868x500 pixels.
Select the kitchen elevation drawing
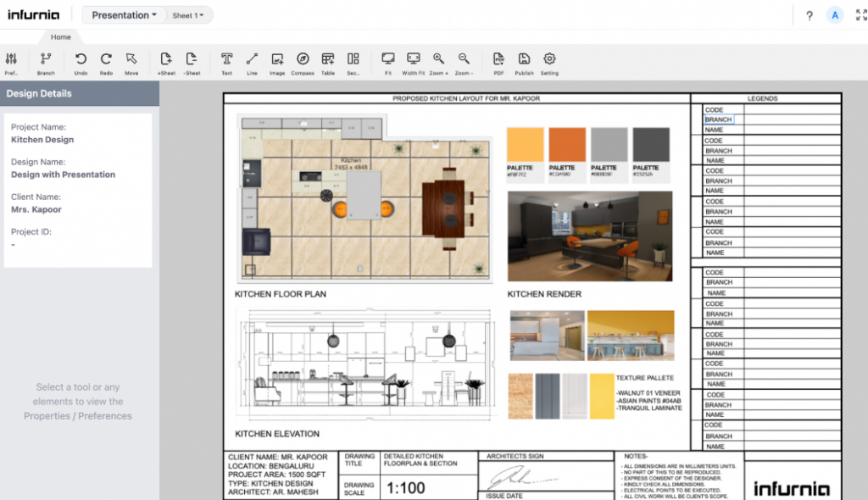click(366, 364)
